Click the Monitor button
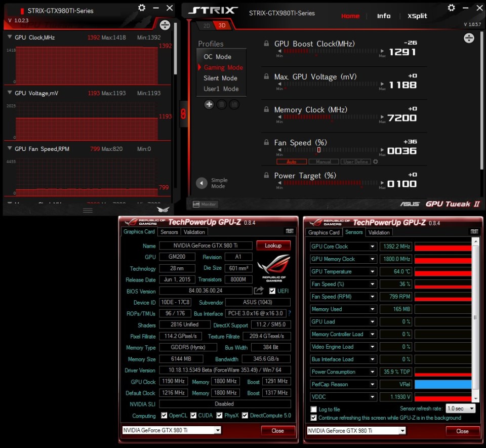Screen dimensions: 486x448 click(x=205, y=204)
